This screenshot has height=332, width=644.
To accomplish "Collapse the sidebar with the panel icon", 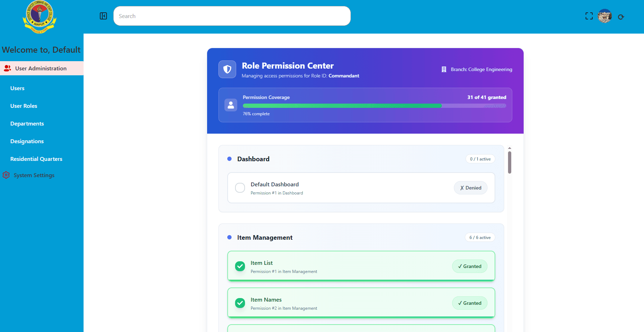I will (x=103, y=16).
